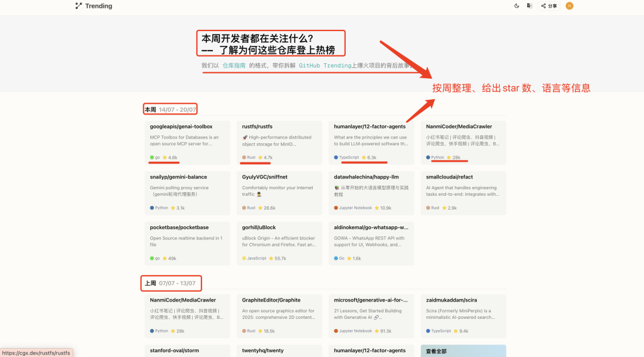Click the star icon beside 26.6k on sniffnet
Viewport: 644px width, 357px height.
(260, 208)
